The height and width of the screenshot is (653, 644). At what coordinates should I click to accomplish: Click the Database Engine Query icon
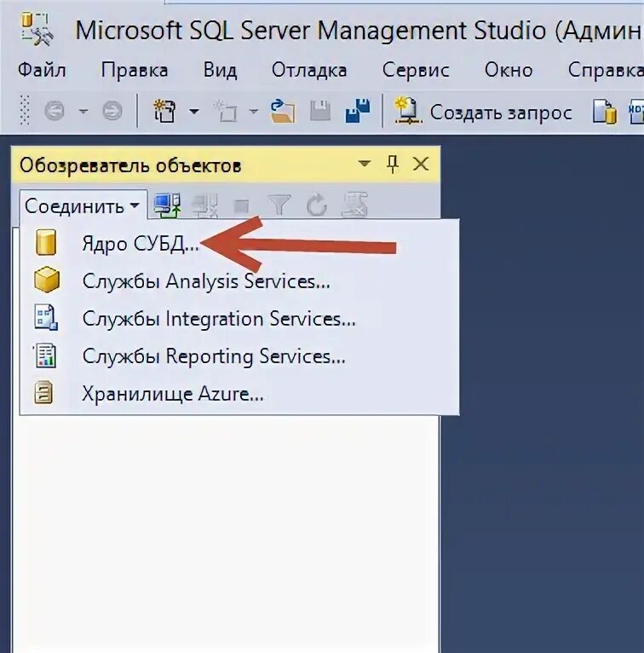point(605,112)
